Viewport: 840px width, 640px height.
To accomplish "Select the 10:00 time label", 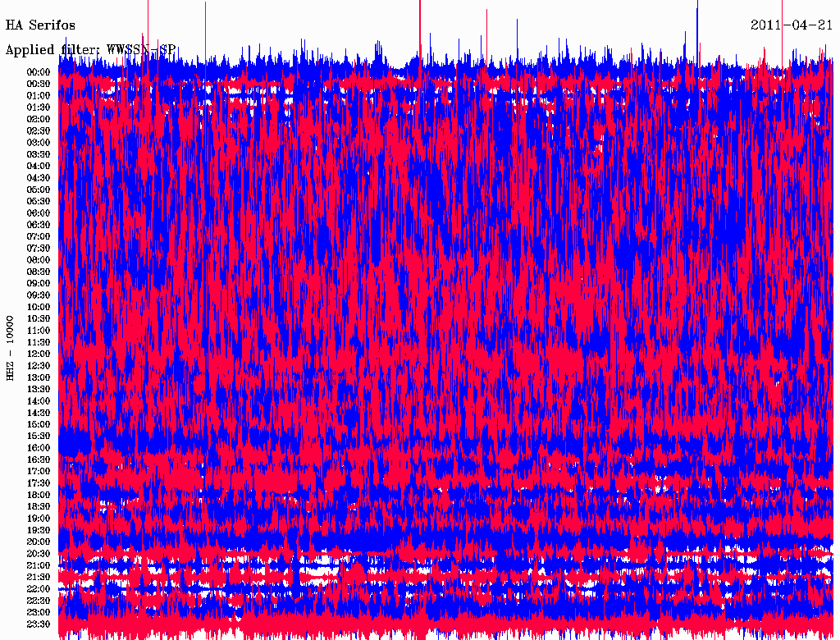I will [39, 307].
